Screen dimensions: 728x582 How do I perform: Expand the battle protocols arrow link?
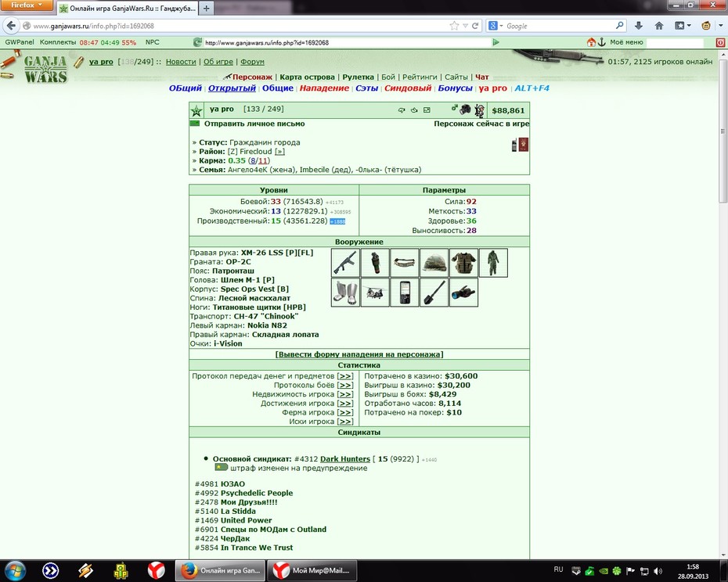click(x=345, y=385)
